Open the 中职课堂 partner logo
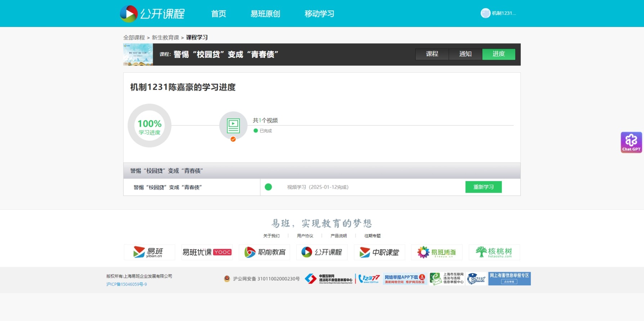Viewport: 644px width, 321px height. 380,252
